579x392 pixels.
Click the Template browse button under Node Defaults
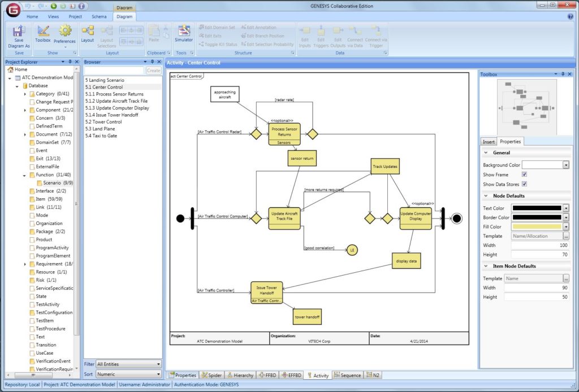pos(566,236)
